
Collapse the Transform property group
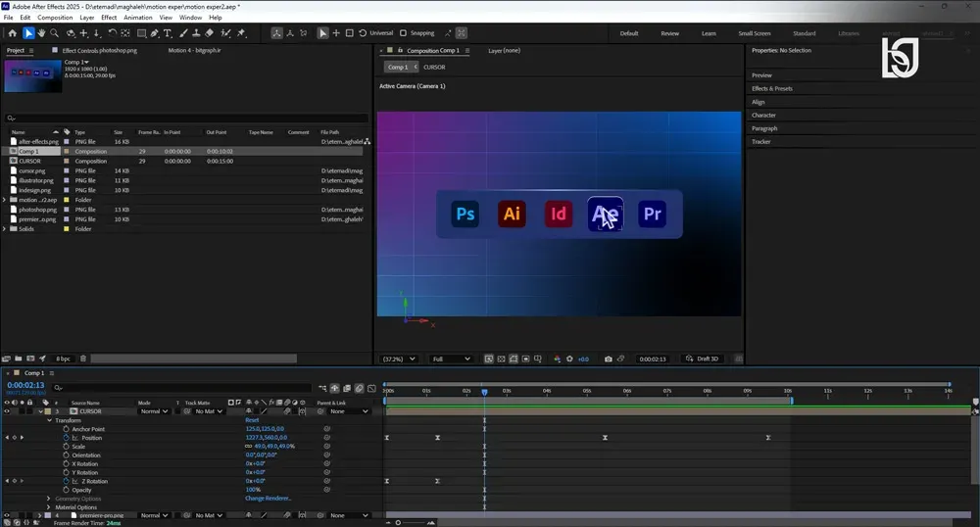[x=49, y=420]
